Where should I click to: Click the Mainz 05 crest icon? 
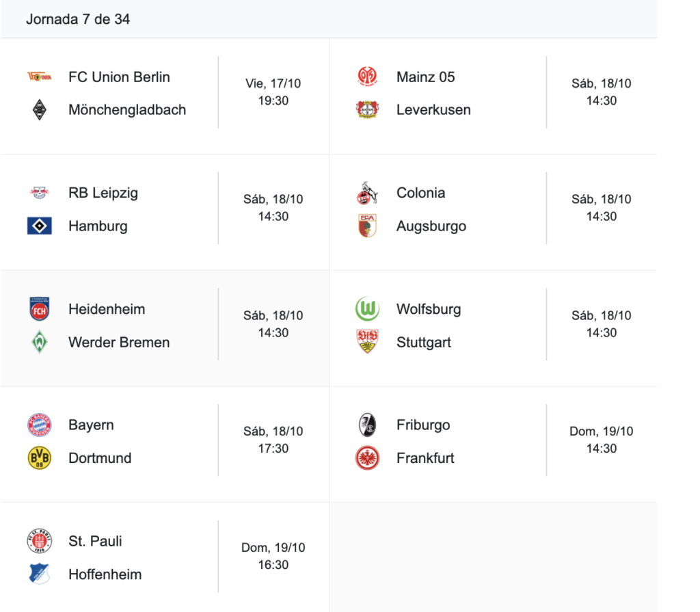(367, 77)
